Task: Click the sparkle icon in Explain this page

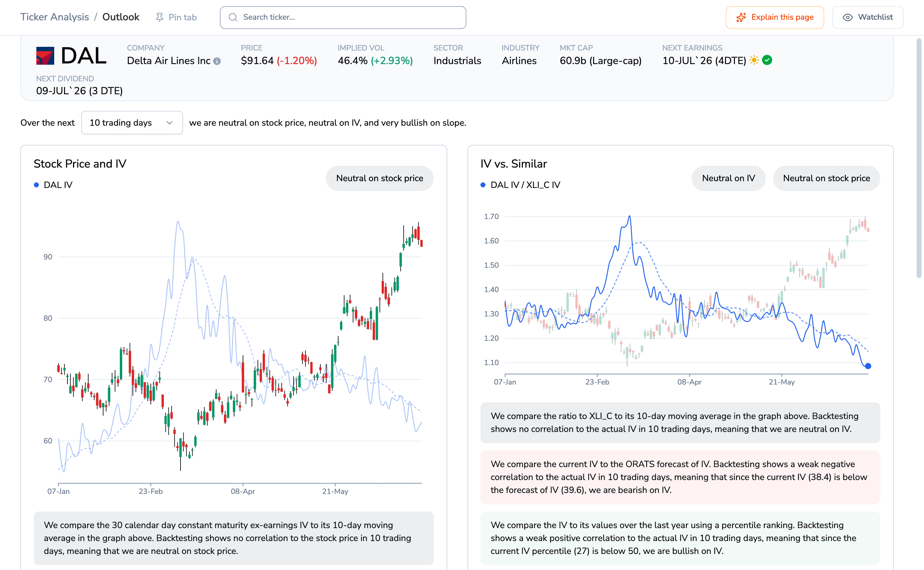Action: [741, 17]
